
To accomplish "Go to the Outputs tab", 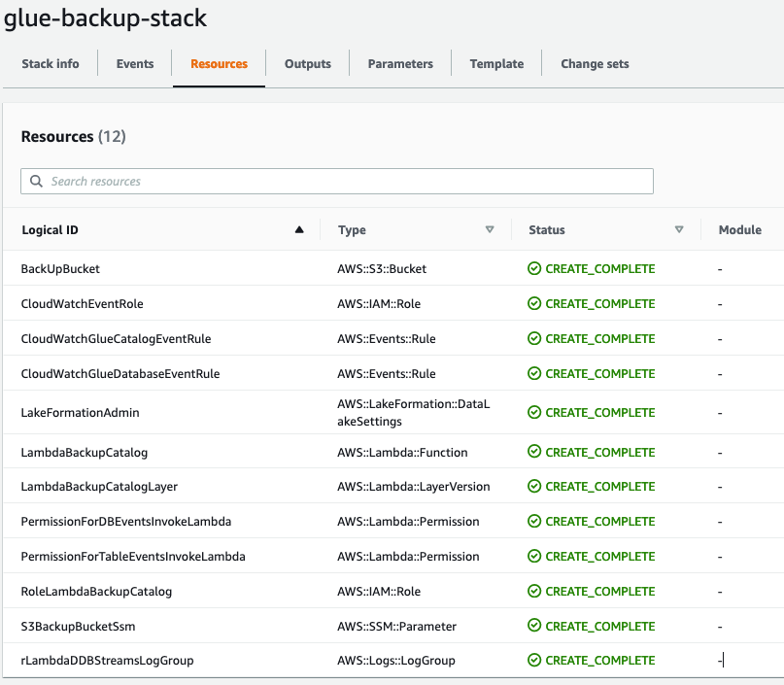I will [x=308, y=64].
